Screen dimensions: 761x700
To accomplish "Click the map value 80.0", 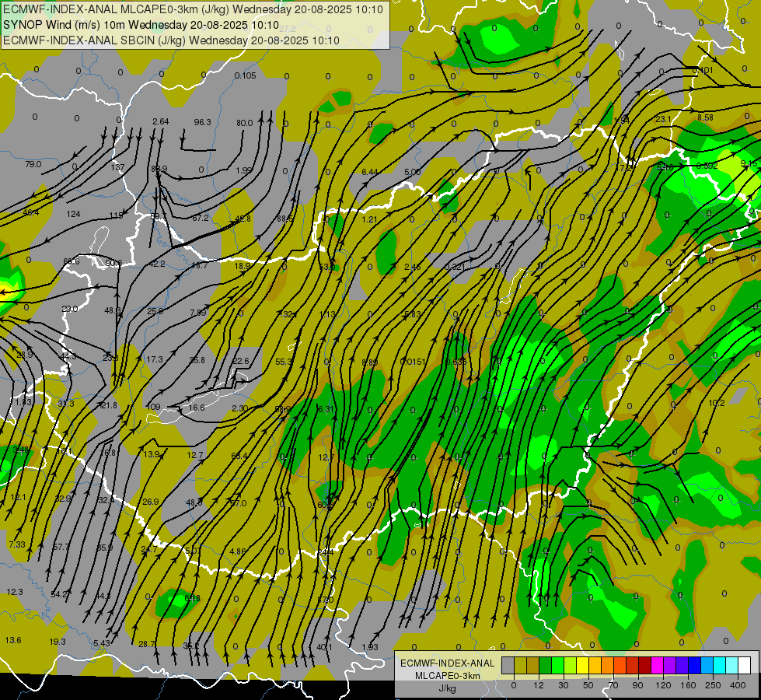I will [x=245, y=123].
